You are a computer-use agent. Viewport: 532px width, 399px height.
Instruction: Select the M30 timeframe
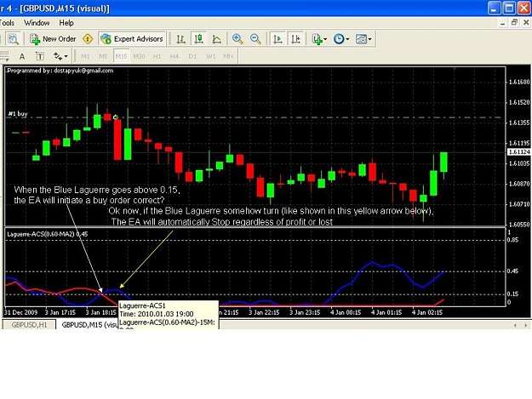[x=139, y=56]
